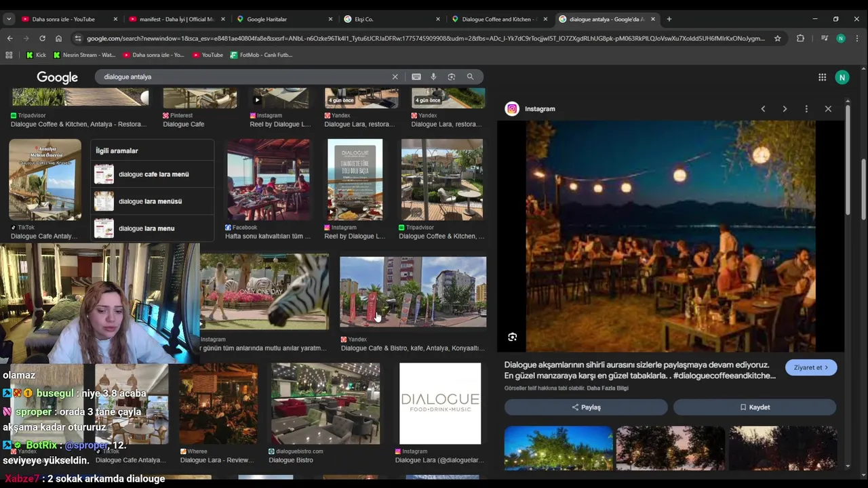The width and height of the screenshot is (868, 488).
Task: Open the Google account avatar
Action: tap(842, 77)
